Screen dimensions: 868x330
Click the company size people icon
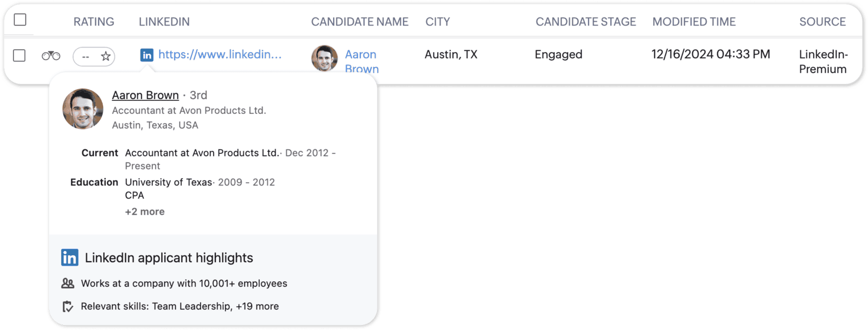68,283
